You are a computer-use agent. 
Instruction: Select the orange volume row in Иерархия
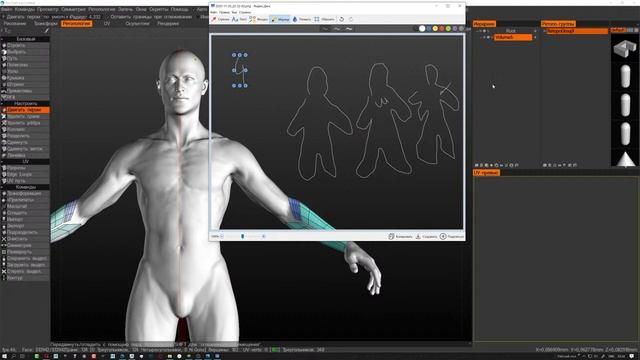point(513,38)
